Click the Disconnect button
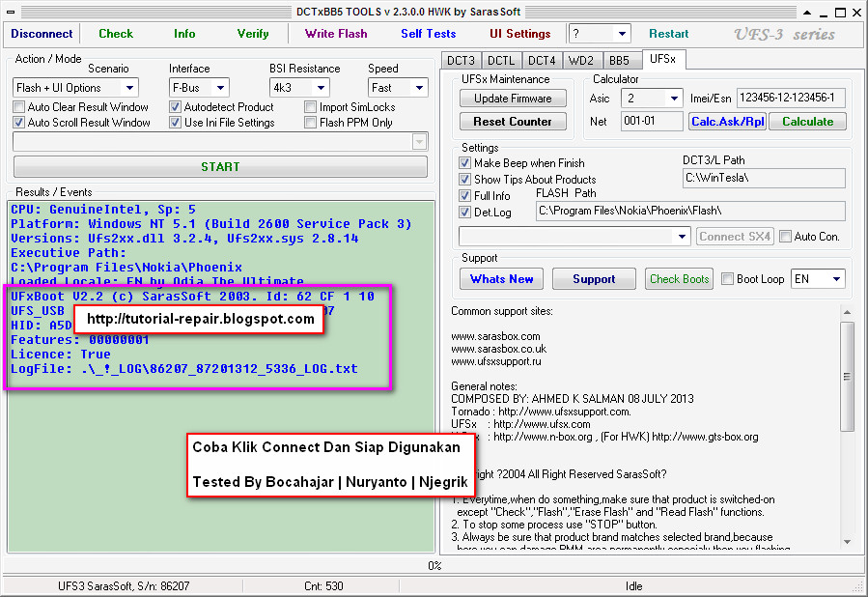This screenshot has width=868, height=597. tap(42, 34)
